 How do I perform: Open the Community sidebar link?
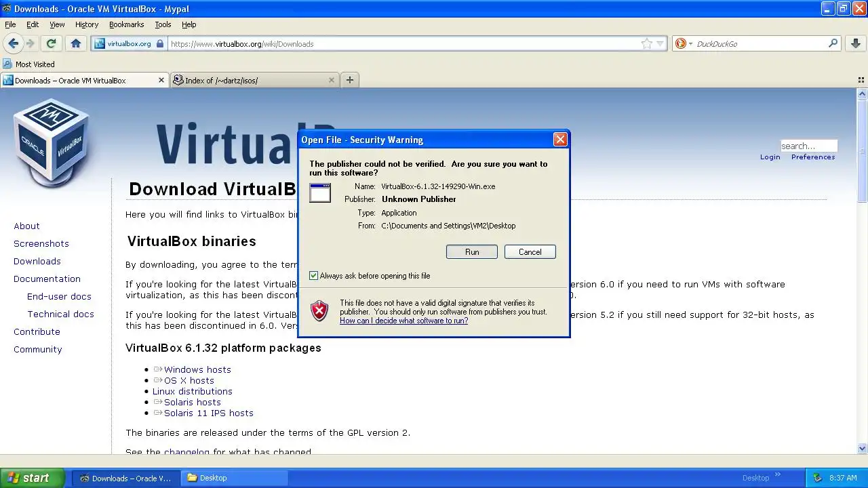[x=38, y=349]
